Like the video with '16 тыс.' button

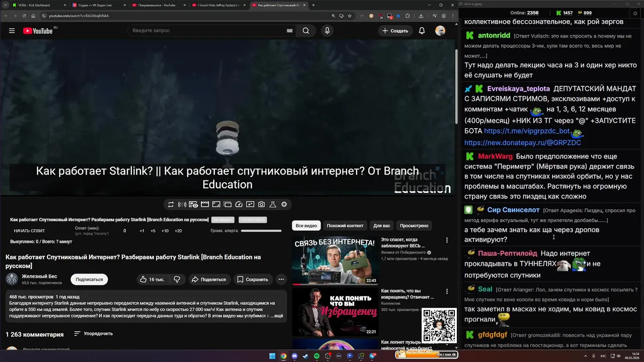pos(152,280)
